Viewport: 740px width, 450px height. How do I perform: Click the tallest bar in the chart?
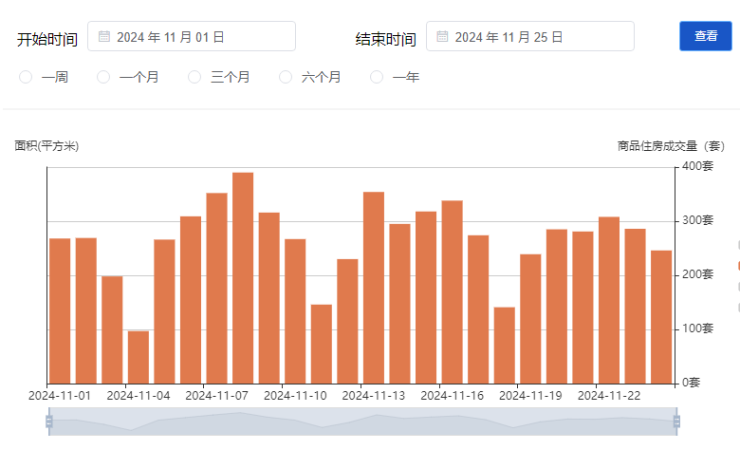(x=243, y=278)
